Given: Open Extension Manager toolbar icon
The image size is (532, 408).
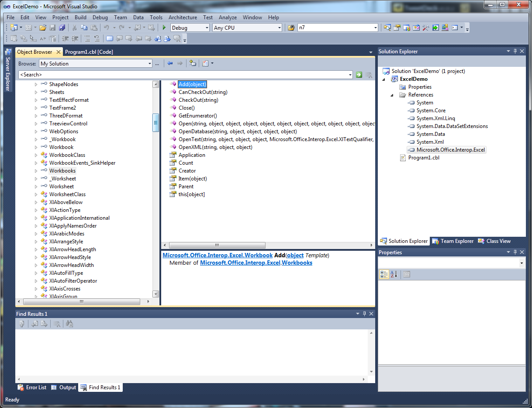Looking at the screenshot, I should (445, 28).
